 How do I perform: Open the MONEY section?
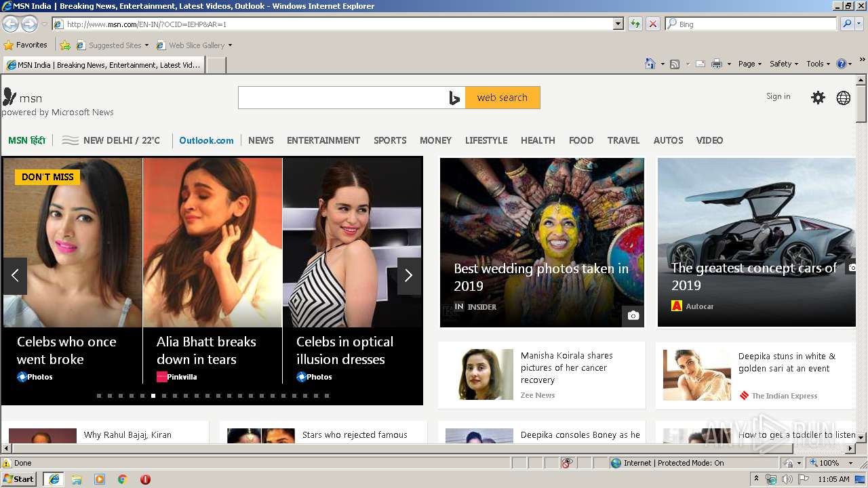(435, 140)
